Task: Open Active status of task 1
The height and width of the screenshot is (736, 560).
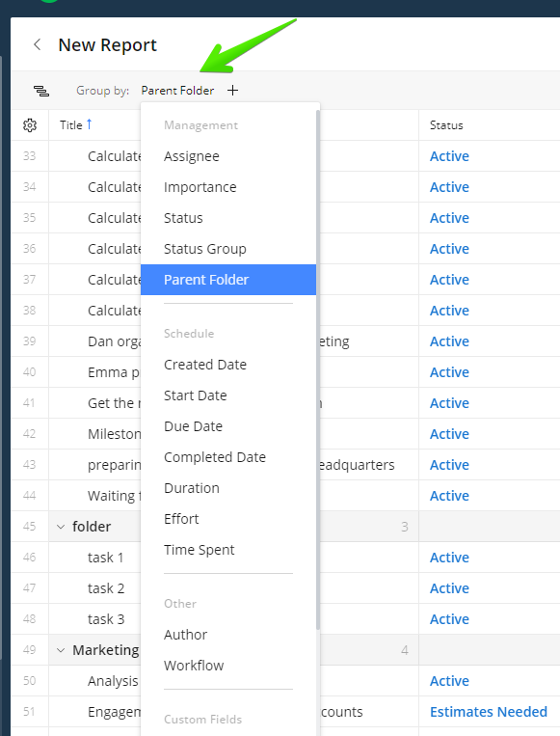Action: pyautogui.click(x=449, y=558)
